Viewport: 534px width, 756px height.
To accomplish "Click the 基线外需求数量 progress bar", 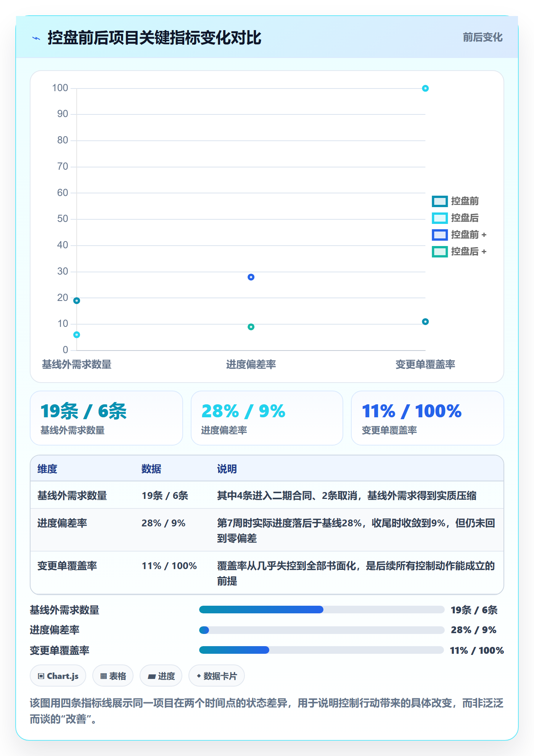I will (322, 610).
